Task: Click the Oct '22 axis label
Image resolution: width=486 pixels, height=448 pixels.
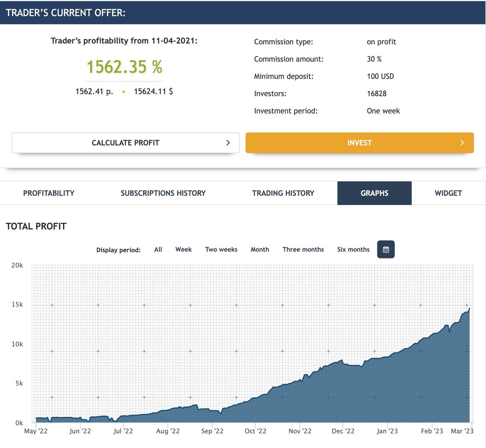Action: (255, 431)
